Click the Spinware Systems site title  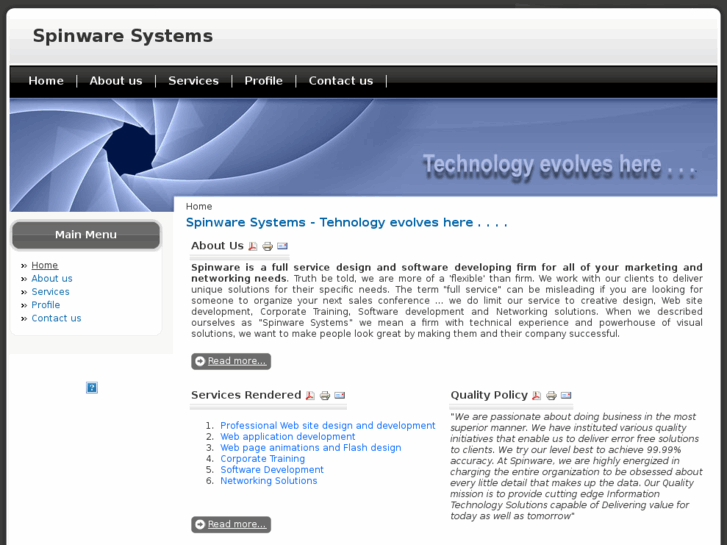pyautogui.click(x=123, y=36)
